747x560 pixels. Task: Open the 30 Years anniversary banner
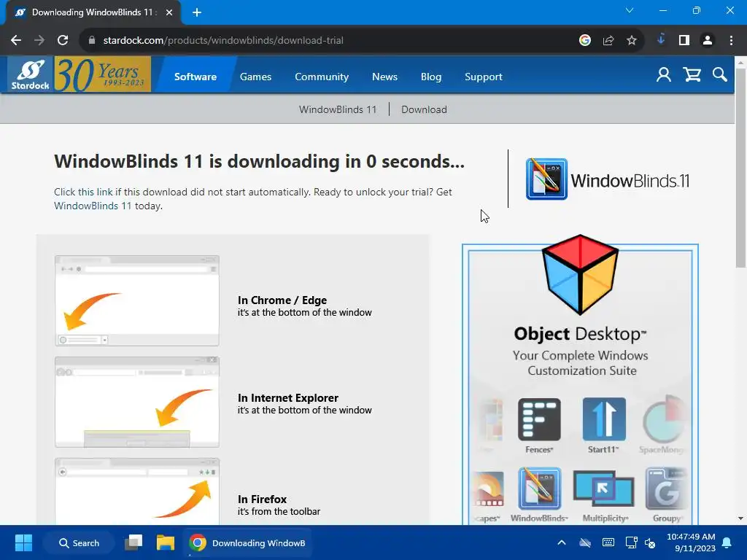click(102, 74)
